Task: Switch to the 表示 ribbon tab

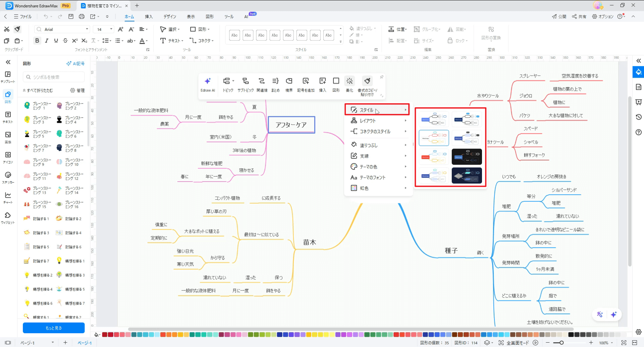Action: point(191,16)
